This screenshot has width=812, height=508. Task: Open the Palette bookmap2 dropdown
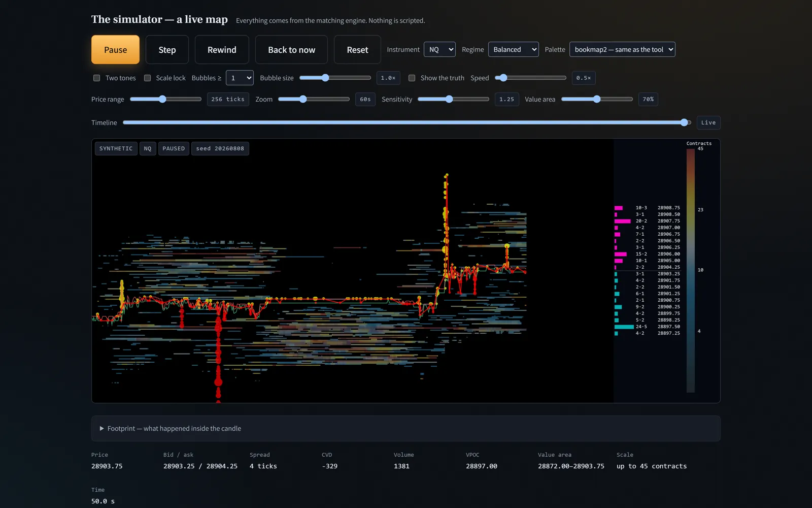[622, 49]
